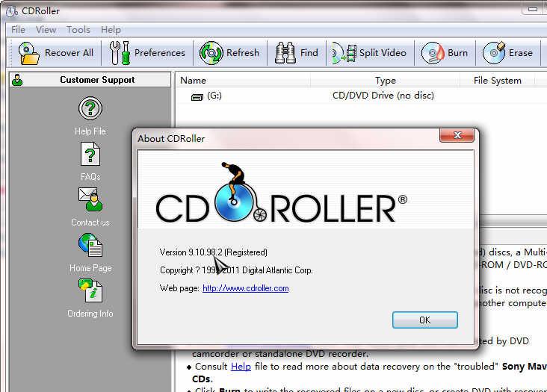Launch the Split Video tool
Viewport: 547px width, 392px height.
(369, 53)
